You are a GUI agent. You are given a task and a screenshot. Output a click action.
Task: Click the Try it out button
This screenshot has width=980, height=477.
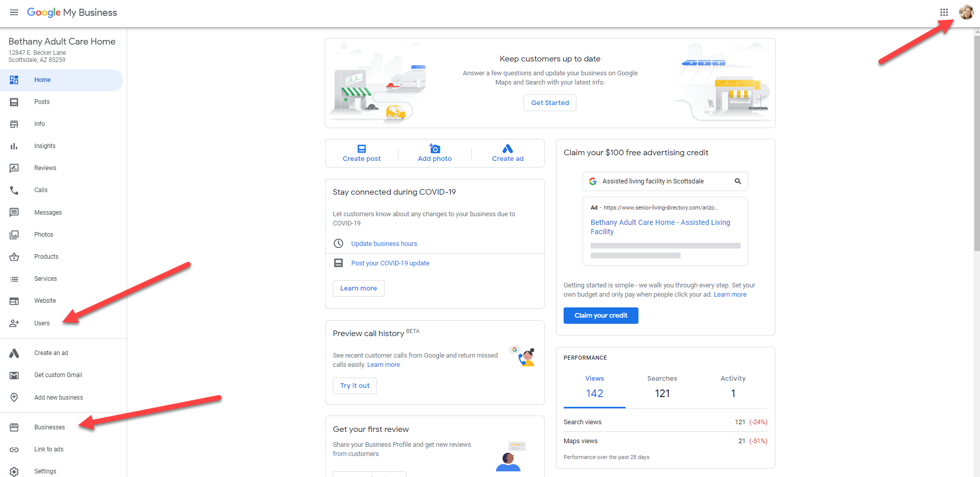(355, 386)
